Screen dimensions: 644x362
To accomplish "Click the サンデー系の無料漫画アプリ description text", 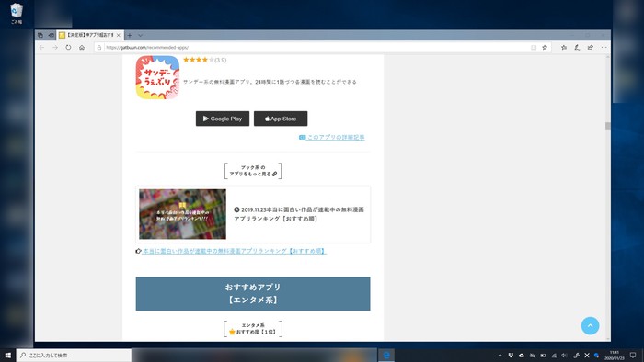I will (270, 82).
